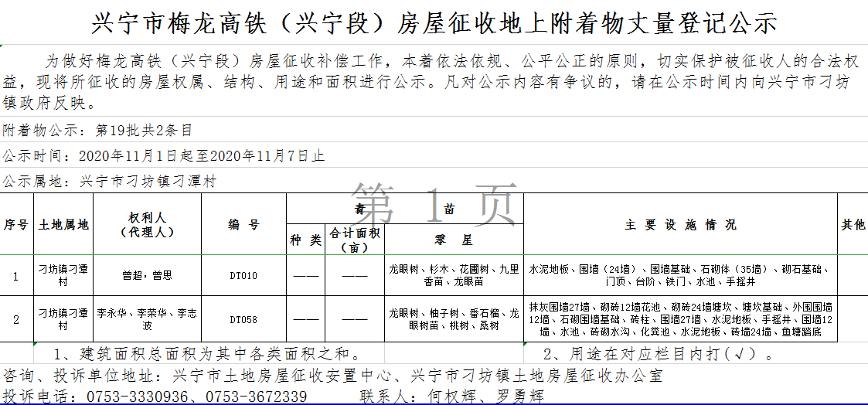Select the title 兴宁市梅龙高铁（兴宁段）房屋征收地上附着物丈量登记公示
The image size is (868, 405).
click(x=434, y=24)
